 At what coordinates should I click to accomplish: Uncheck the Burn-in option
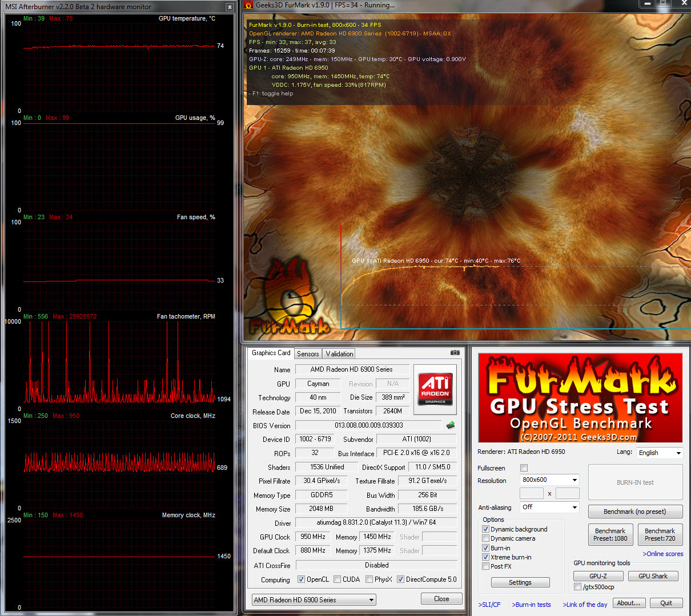coord(485,548)
